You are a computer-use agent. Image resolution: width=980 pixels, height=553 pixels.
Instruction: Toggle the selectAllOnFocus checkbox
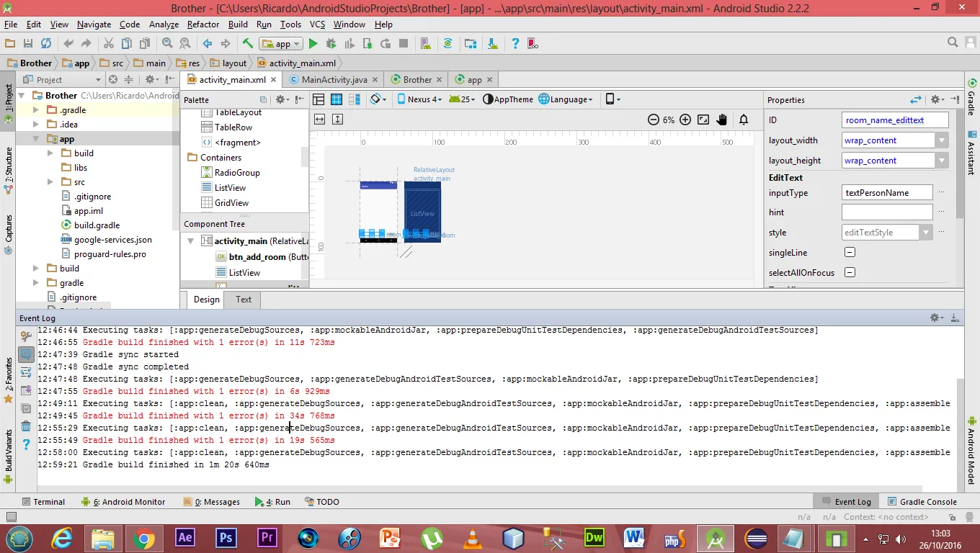(x=850, y=273)
